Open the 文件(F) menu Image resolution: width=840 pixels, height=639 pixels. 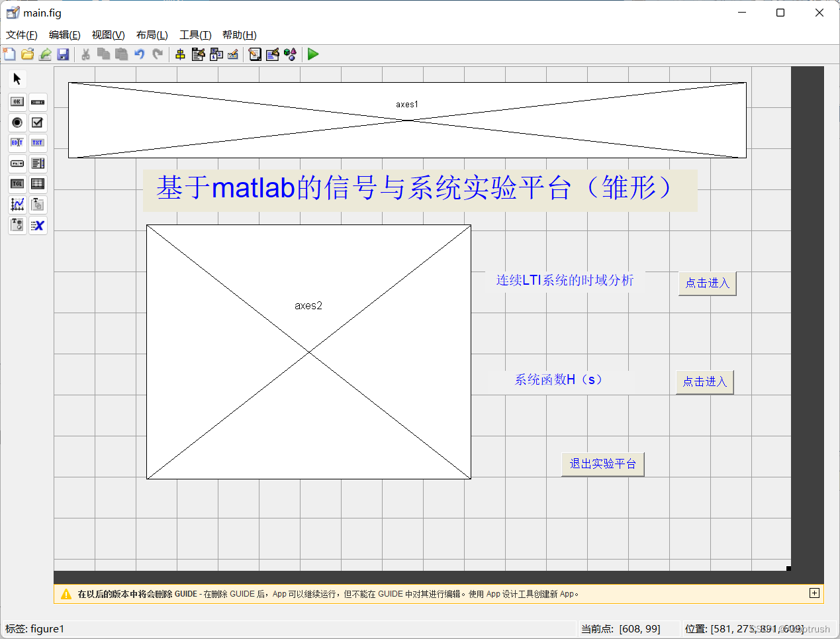pyautogui.click(x=22, y=35)
